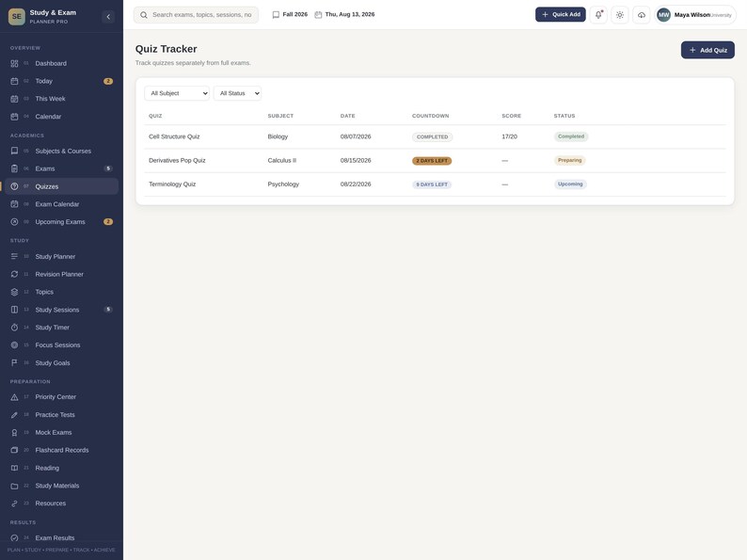Click the 5 badge next to Exams
Viewport: 747px width, 560px height.
click(x=108, y=168)
